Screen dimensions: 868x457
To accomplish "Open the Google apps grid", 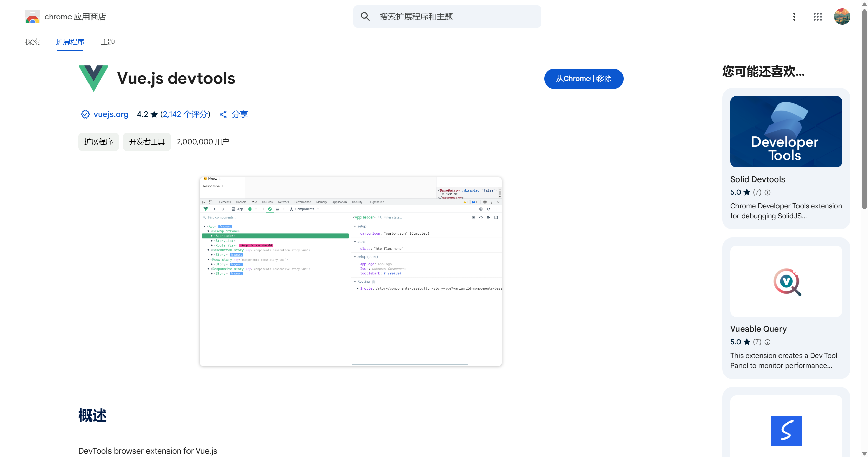I will [x=818, y=17].
